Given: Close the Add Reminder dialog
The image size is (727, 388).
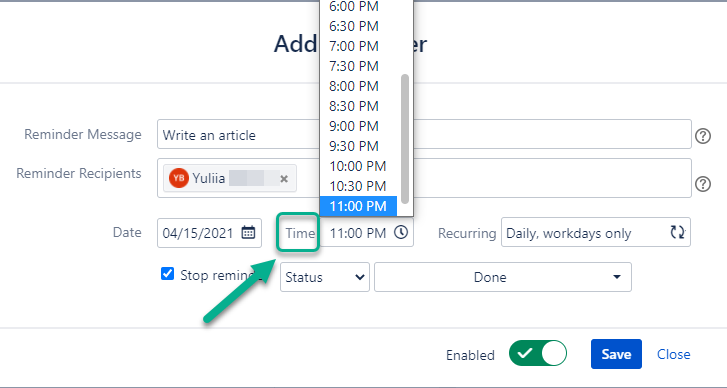Looking at the screenshot, I should click(x=673, y=354).
